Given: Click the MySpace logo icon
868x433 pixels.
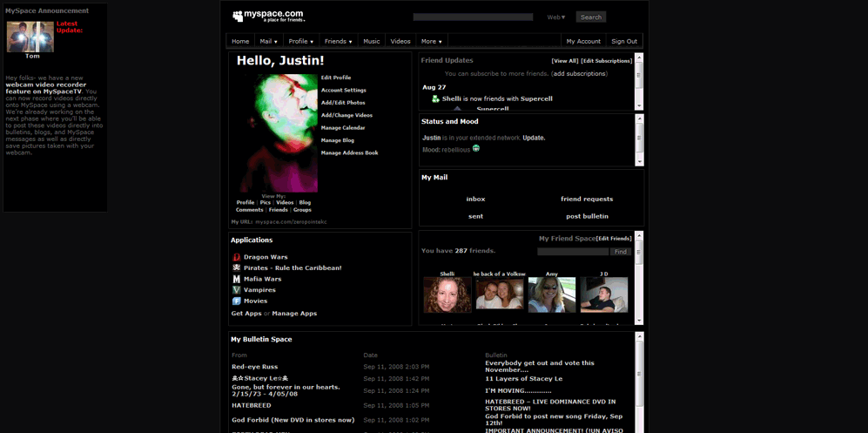Looking at the screenshot, I should [238, 17].
